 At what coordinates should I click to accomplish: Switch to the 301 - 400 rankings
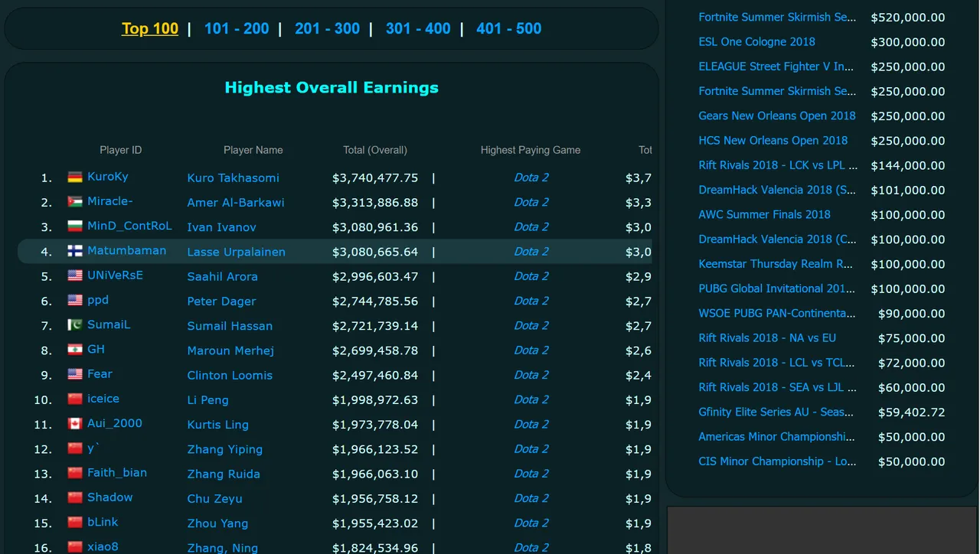(x=418, y=28)
